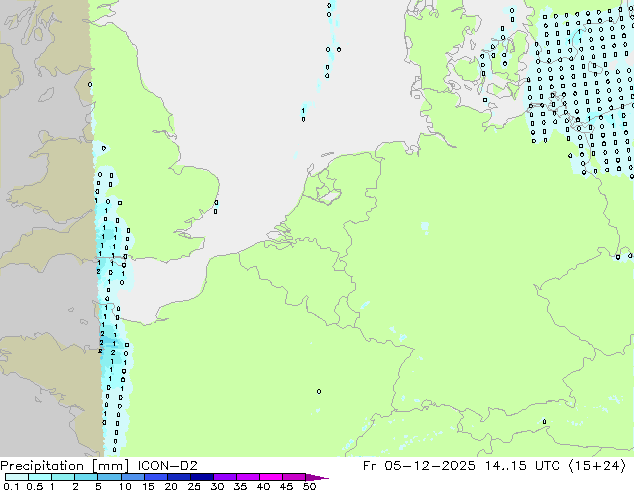Click the '0' value on the Scottish coast
Viewport: 634px width, 490px height.
(90, 84)
